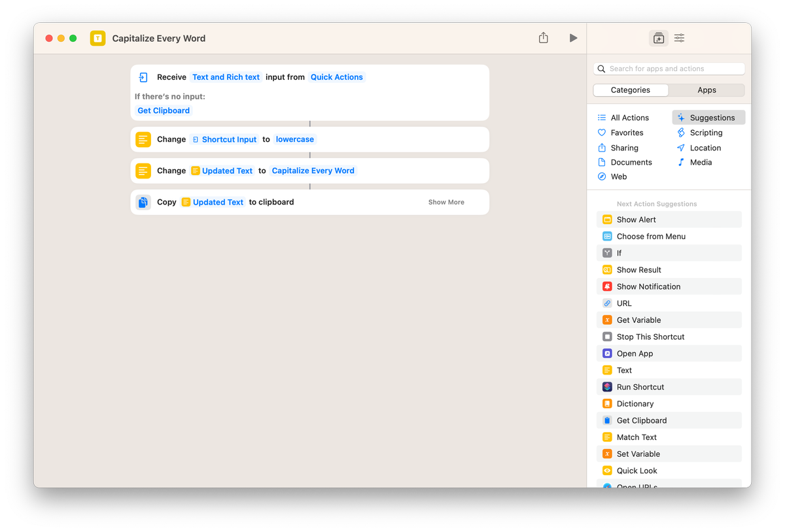Open the share sheet icon in toolbar
This screenshot has height=532, width=785.
pos(543,38)
